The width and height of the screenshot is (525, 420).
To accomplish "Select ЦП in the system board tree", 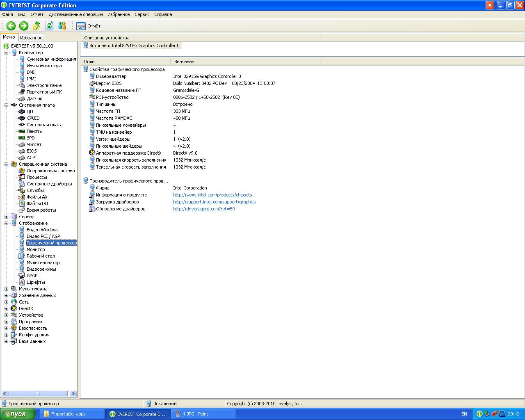I will 30,112.
